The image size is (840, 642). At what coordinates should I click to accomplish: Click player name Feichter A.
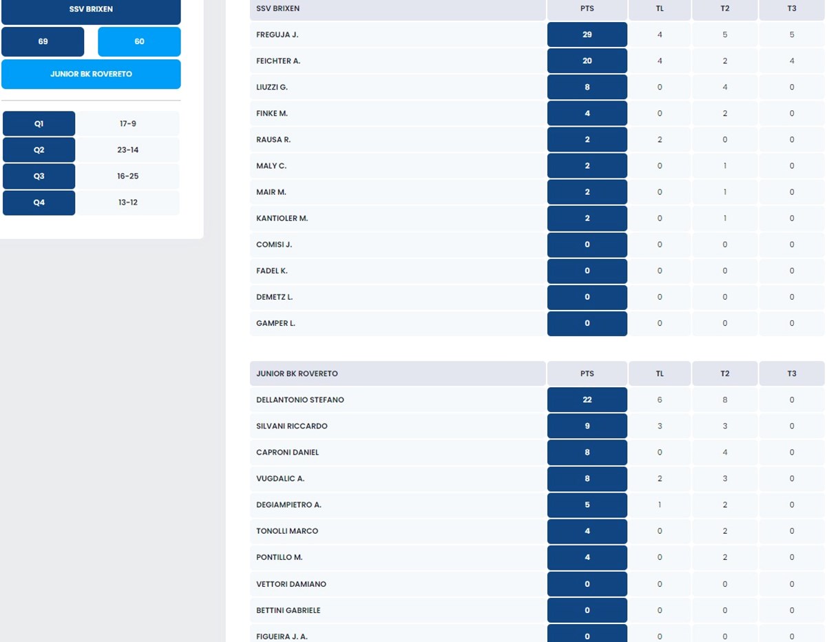[278, 61]
